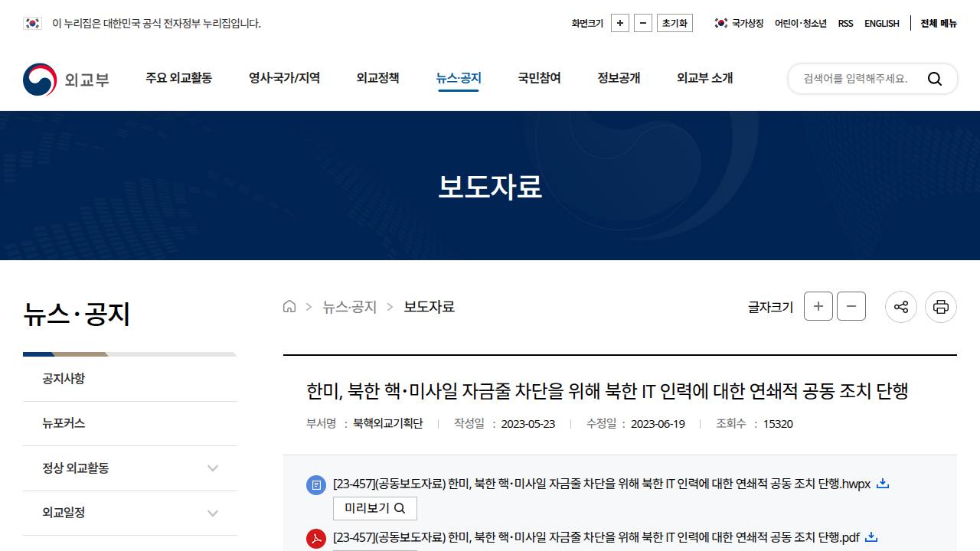This screenshot has width=980, height=551.
Task: Open the [23-457] pdf attachment link
Action: tap(596, 537)
